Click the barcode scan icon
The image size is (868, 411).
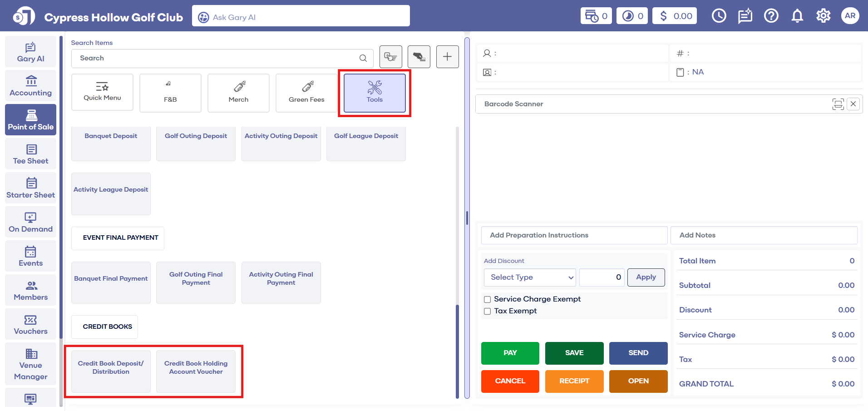pyautogui.click(x=838, y=104)
